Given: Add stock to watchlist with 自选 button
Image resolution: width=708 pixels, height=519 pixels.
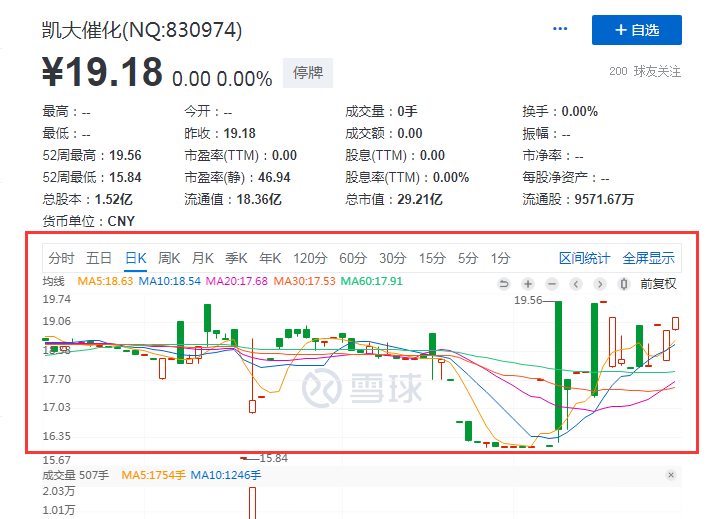Looking at the screenshot, I should [x=637, y=30].
